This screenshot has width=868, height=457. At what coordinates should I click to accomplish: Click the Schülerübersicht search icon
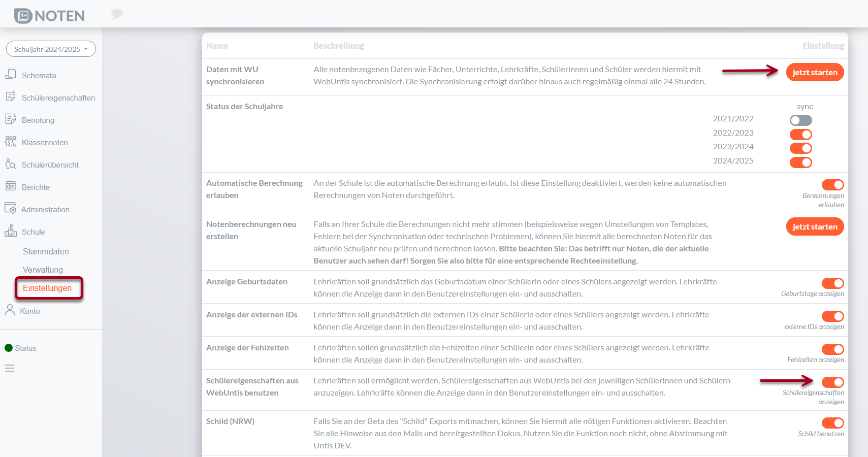tap(11, 164)
